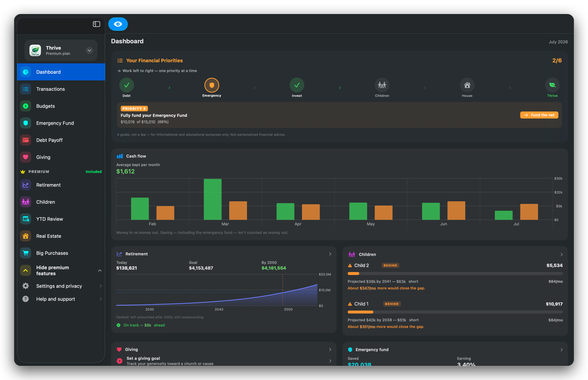Screen dimensions: 588x380
Task: Select the House priority step icon
Action: [x=467, y=85]
